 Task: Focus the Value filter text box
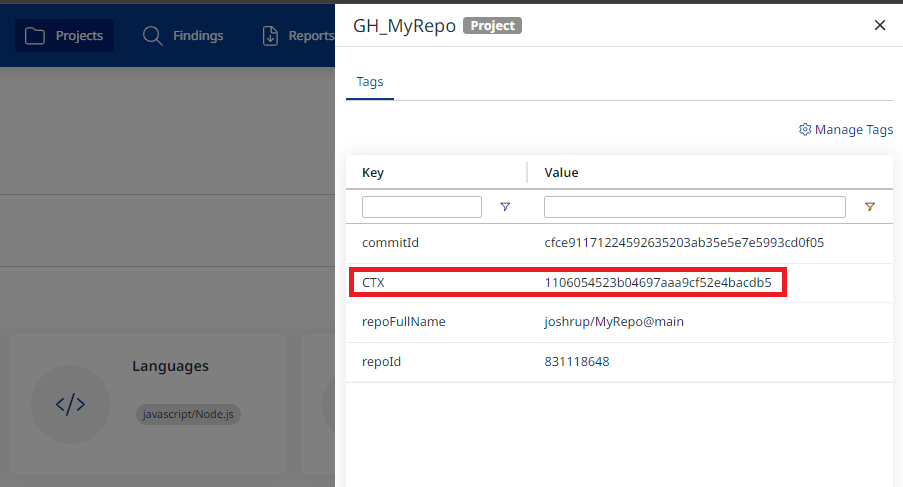point(694,207)
